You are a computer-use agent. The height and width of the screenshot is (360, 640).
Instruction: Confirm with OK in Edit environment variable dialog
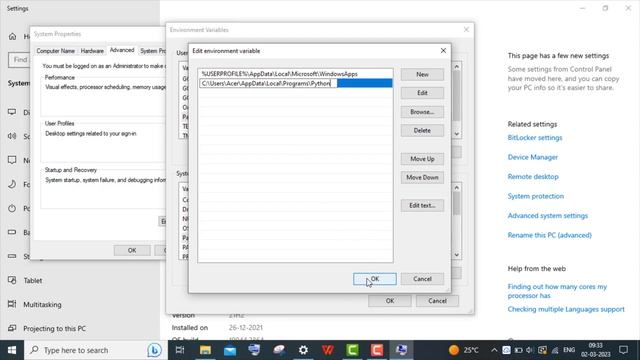click(375, 279)
